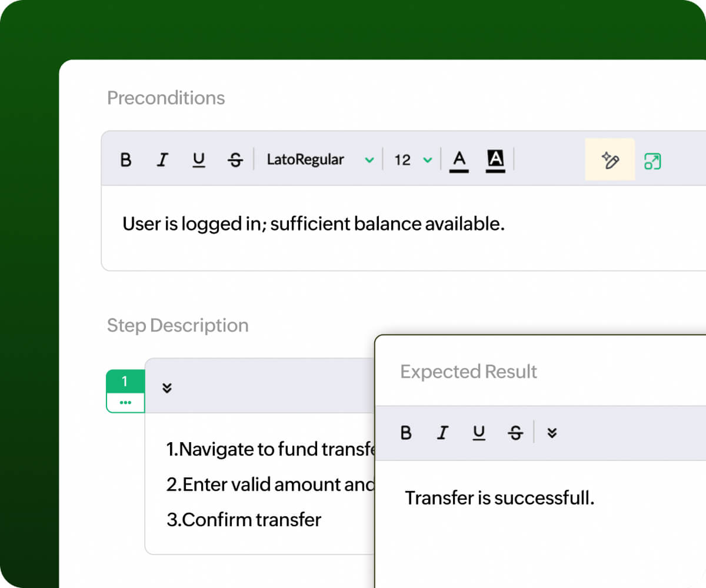Viewport: 706px width, 588px height.
Task: Click underline in Expected Result toolbar
Action: pos(479,433)
